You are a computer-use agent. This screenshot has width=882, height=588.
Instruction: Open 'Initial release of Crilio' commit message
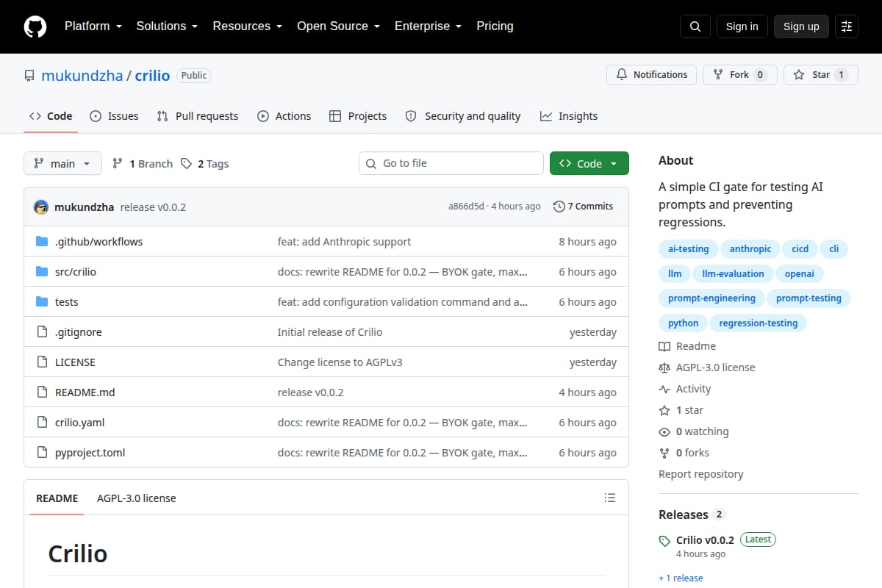click(x=330, y=332)
